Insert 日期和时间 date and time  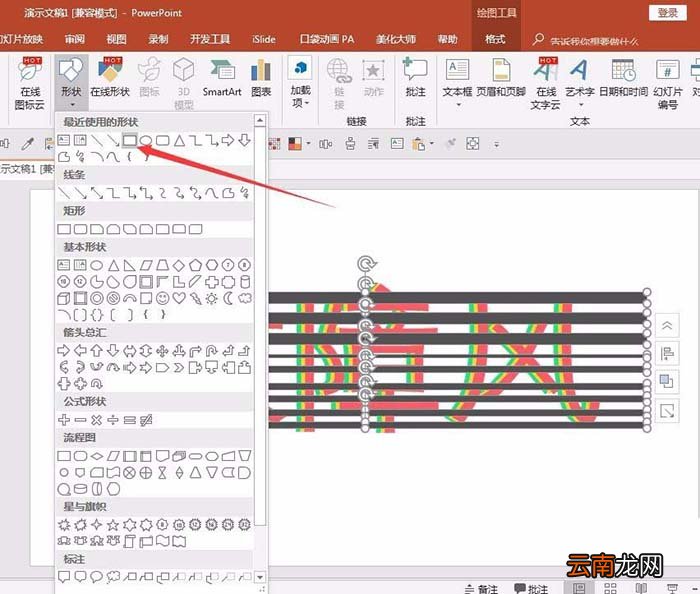click(x=623, y=78)
